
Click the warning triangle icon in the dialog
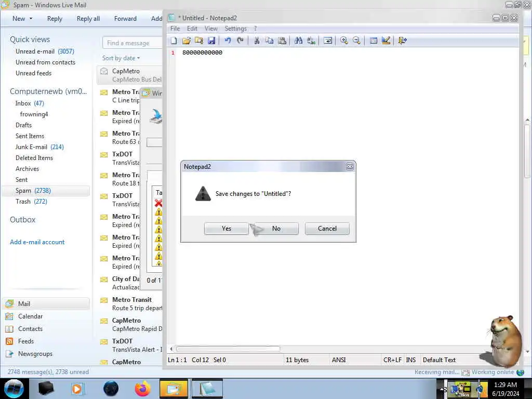point(203,194)
